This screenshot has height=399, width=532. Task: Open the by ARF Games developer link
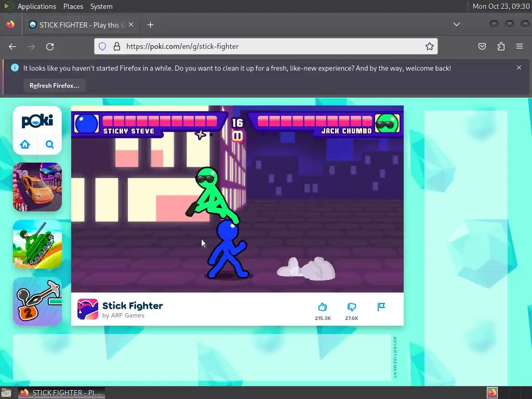[x=123, y=315]
